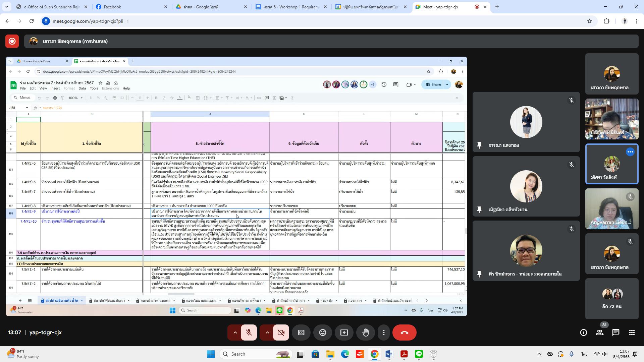The width and height of the screenshot is (644, 362).
Task: Open Meet's more options menu
Action: (x=384, y=333)
